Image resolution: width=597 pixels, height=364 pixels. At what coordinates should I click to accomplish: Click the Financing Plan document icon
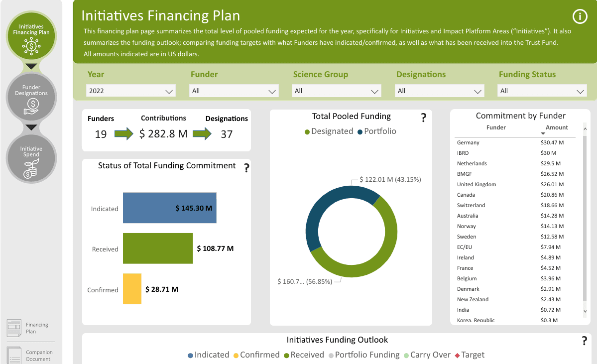click(x=14, y=328)
